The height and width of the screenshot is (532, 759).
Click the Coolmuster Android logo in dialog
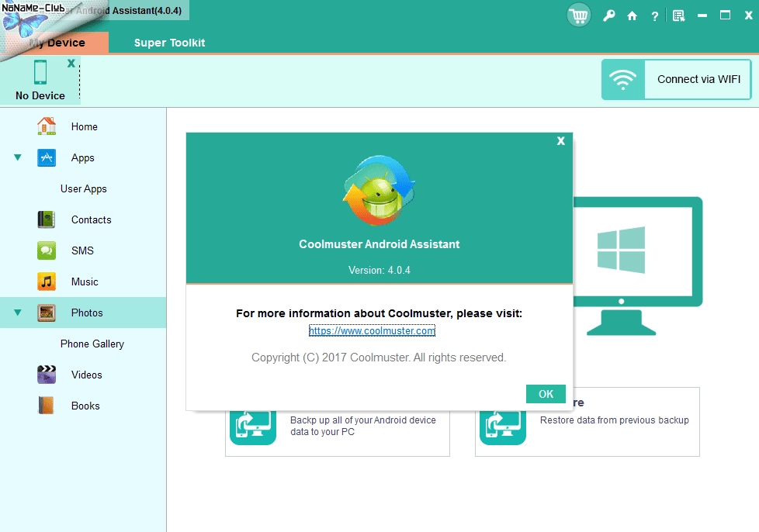pos(379,190)
